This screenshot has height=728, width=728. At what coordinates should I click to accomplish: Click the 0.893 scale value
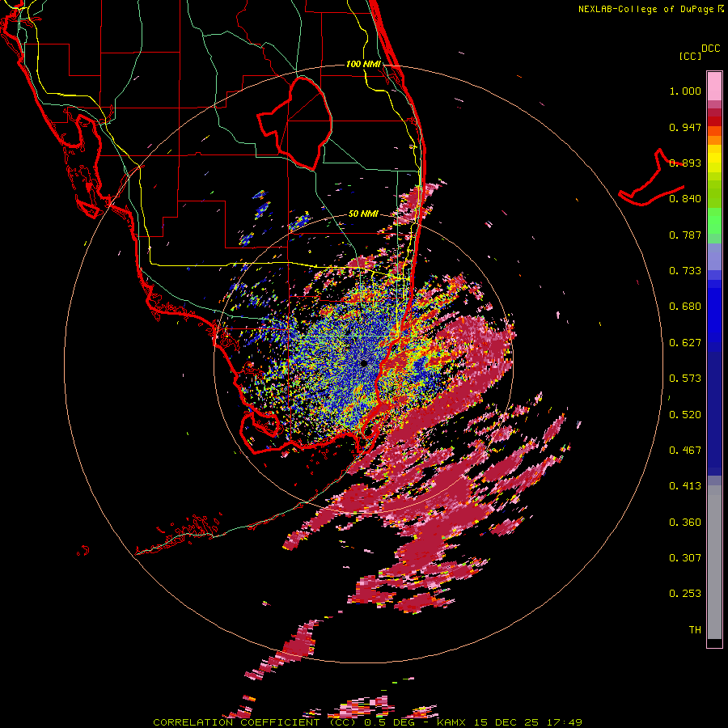[685, 163]
